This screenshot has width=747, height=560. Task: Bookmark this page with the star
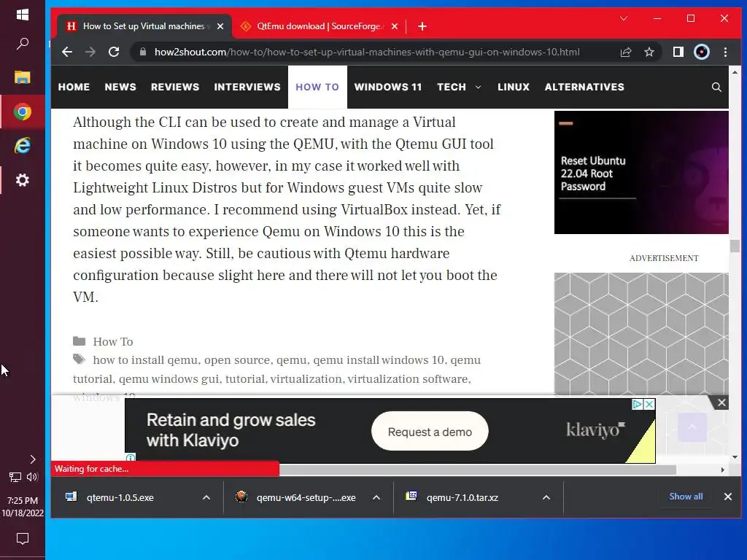pyautogui.click(x=649, y=52)
